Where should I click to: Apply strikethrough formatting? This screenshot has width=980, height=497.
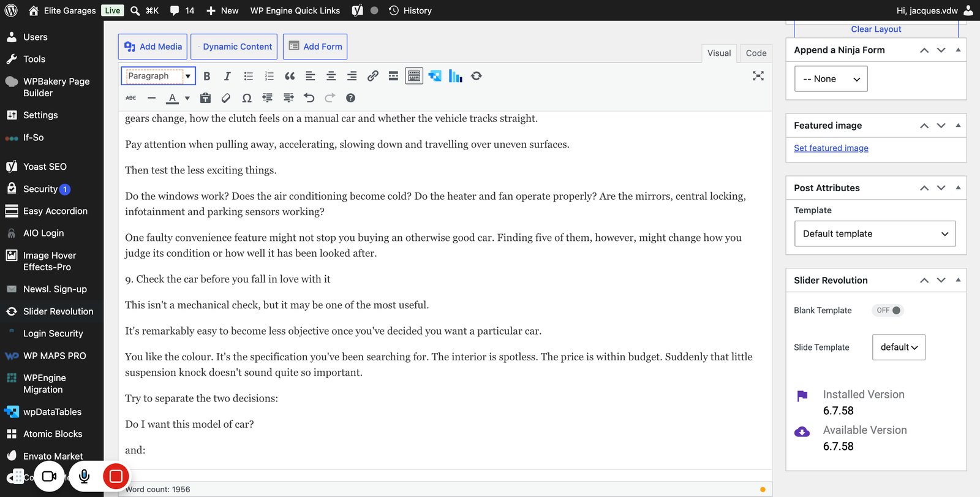(131, 98)
